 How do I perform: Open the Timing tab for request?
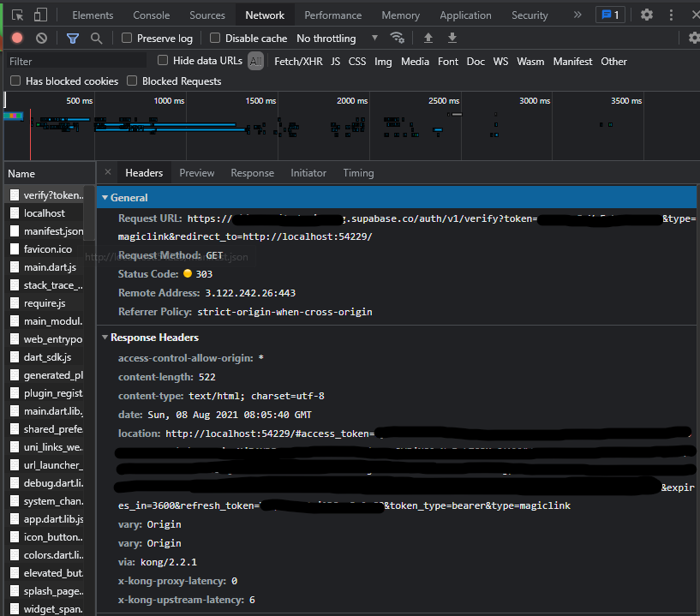(358, 173)
